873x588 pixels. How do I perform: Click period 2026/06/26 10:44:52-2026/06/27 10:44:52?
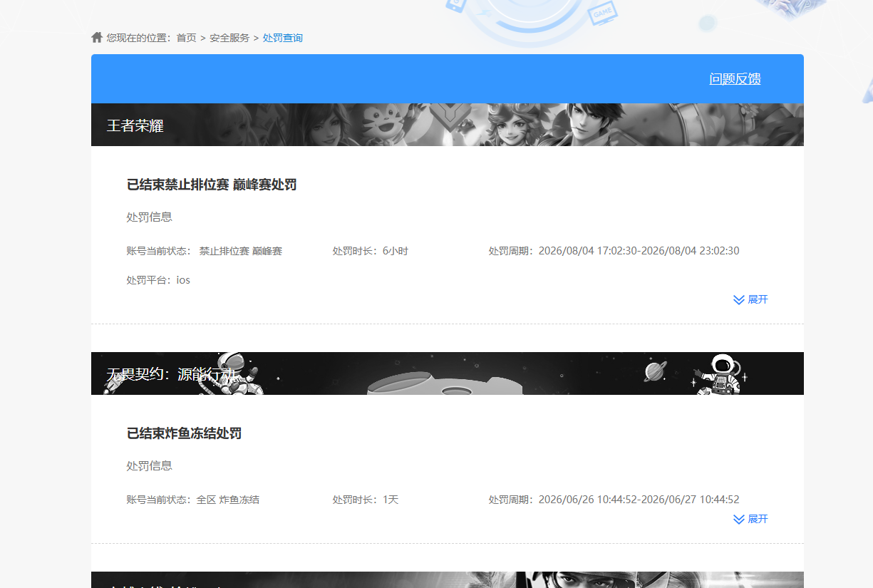click(x=639, y=500)
